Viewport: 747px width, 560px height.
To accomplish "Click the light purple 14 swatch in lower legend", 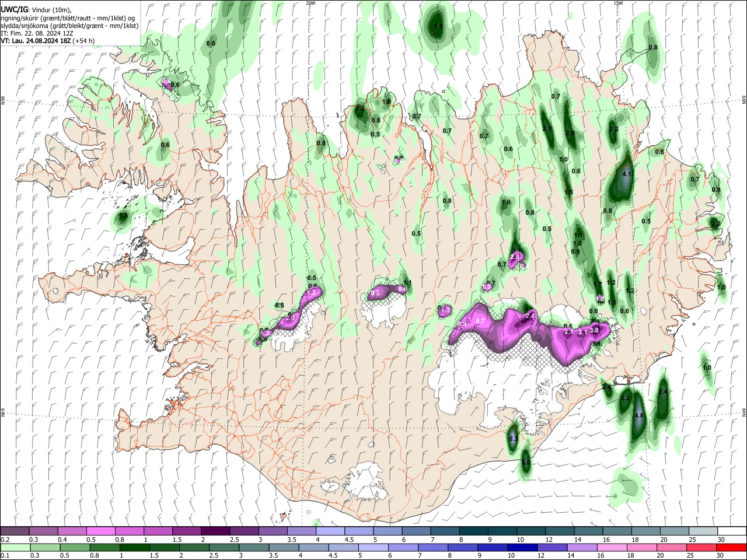I will pyautogui.click(x=582, y=547).
